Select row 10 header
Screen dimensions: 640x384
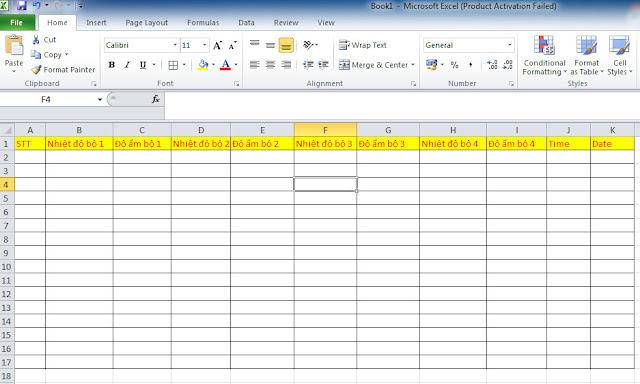click(7, 266)
